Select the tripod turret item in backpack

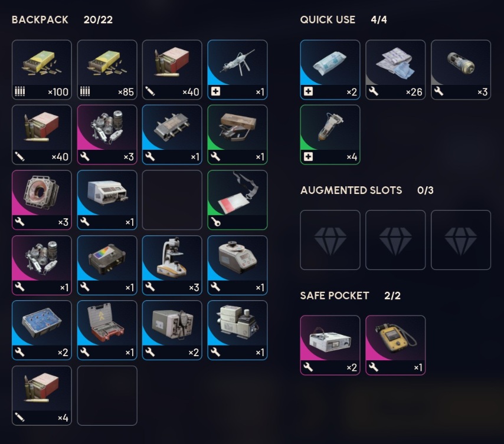click(x=237, y=70)
